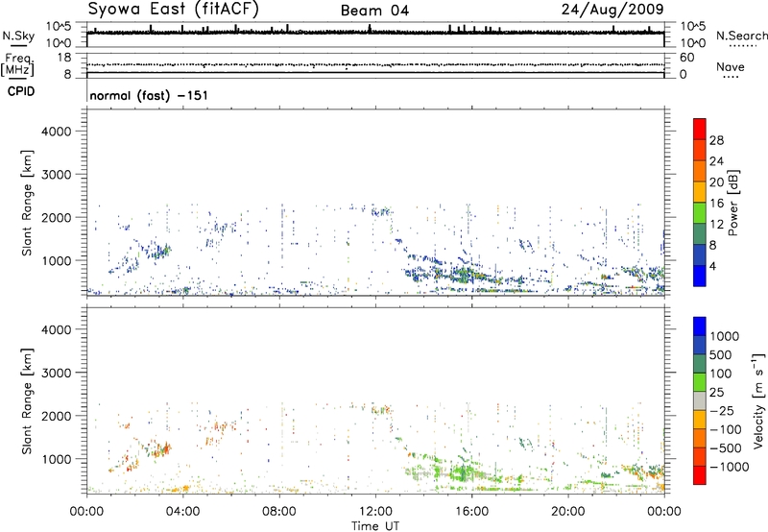Viewport: 768px width, 532px height.
Task: Click the '08:00' time tick label
Action: point(279,512)
